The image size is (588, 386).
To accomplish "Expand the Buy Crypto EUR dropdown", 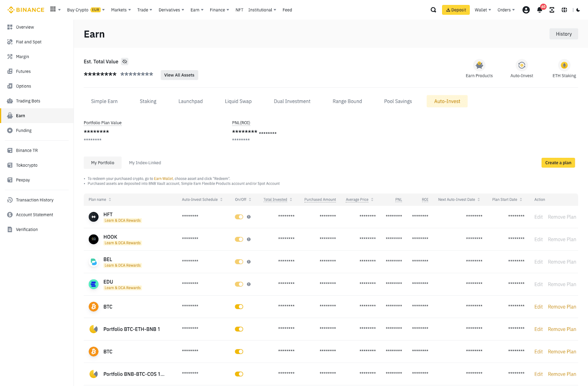I will pyautogui.click(x=86, y=10).
